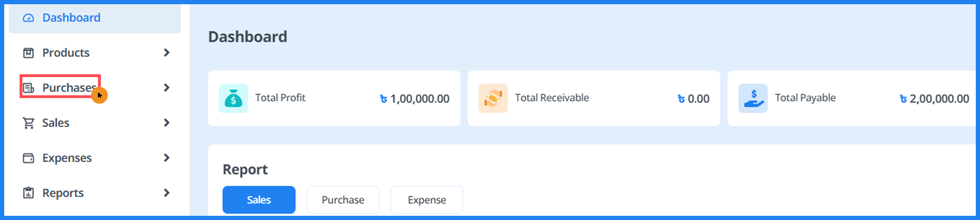The image size is (980, 220).
Task: Click the Dashboard gauge icon
Action: pos(28,18)
